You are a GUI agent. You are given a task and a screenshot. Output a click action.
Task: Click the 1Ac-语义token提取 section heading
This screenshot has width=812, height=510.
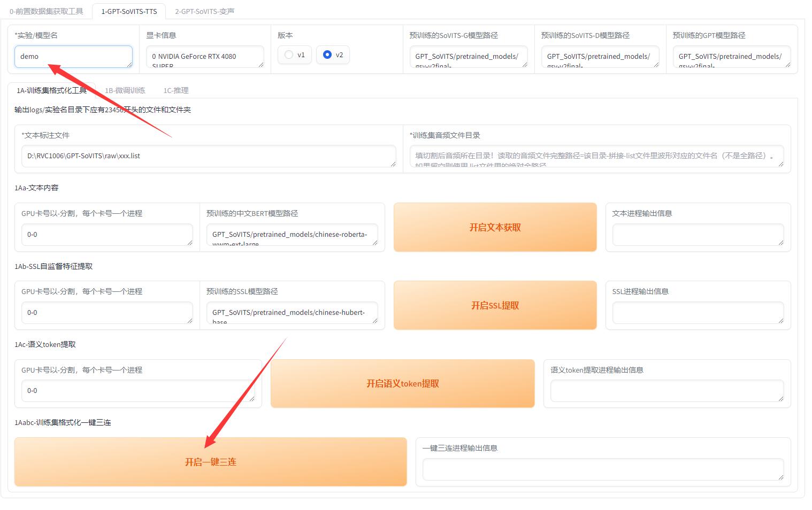(45, 344)
